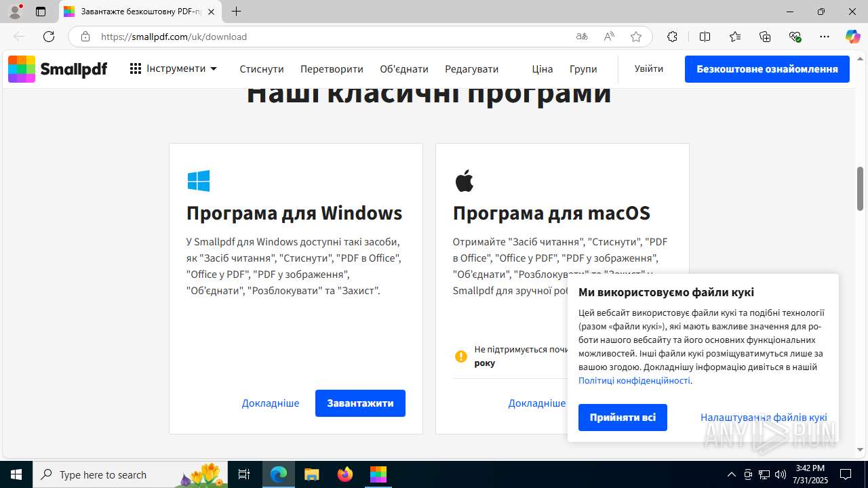This screenshot has width=868, height=488.
Task: Click the Увійти login link
Action: click(x=649, y=68)
